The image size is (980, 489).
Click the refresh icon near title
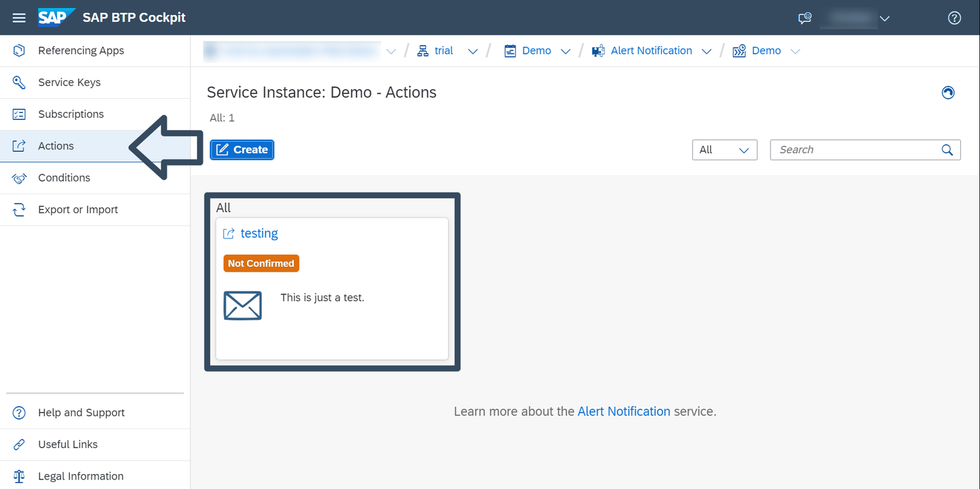click(948, 93)
